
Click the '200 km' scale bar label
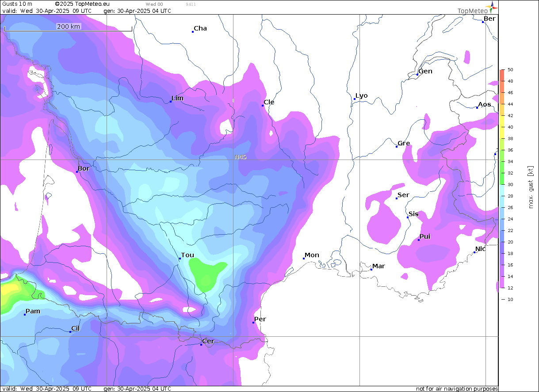[69, 27]
